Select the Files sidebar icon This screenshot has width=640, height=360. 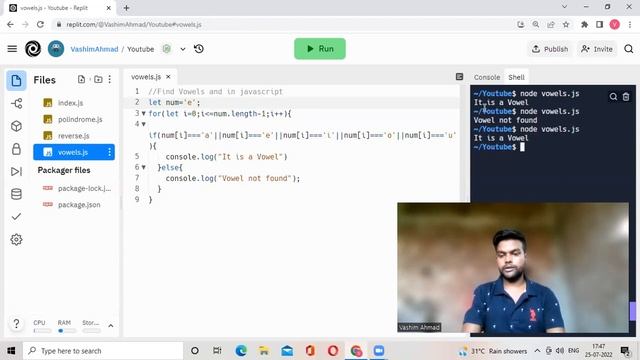[x=16, y=80]
